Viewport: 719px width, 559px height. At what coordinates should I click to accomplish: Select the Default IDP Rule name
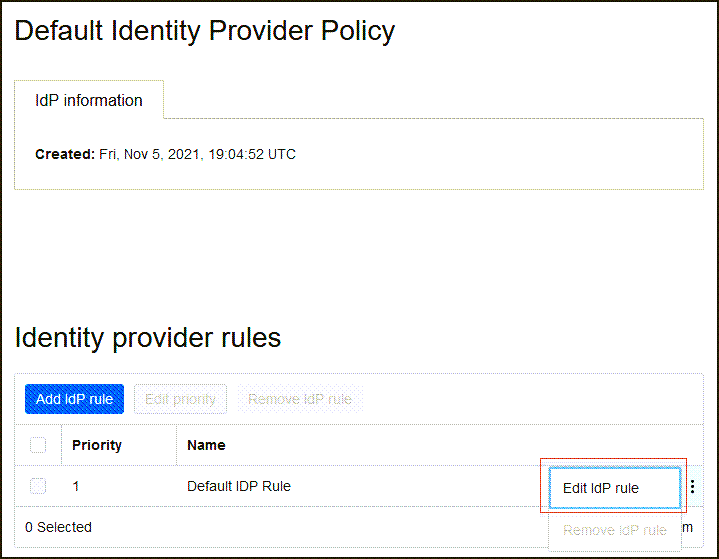pyautogui.click(x=239, y=486)
